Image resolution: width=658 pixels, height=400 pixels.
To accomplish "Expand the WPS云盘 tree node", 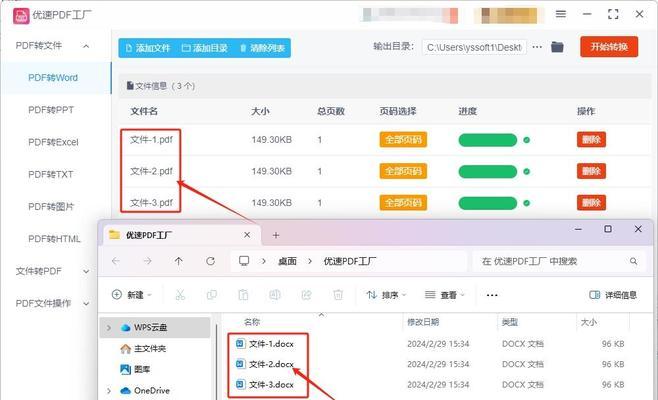I will (x=109, y=327).
